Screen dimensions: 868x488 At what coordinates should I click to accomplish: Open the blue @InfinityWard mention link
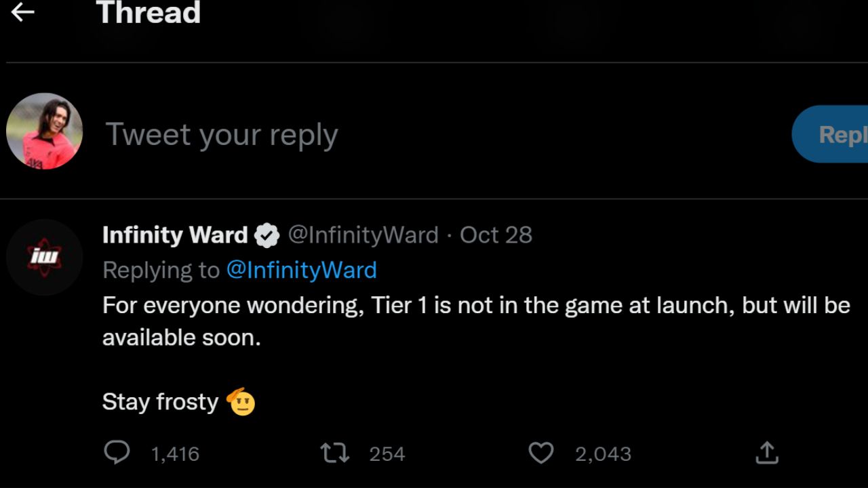301,270
